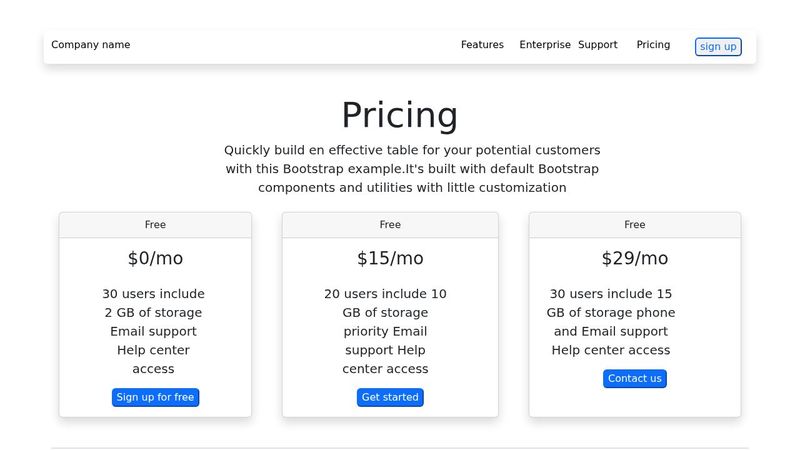Click the large Pricing page heading

pos(400,115)
